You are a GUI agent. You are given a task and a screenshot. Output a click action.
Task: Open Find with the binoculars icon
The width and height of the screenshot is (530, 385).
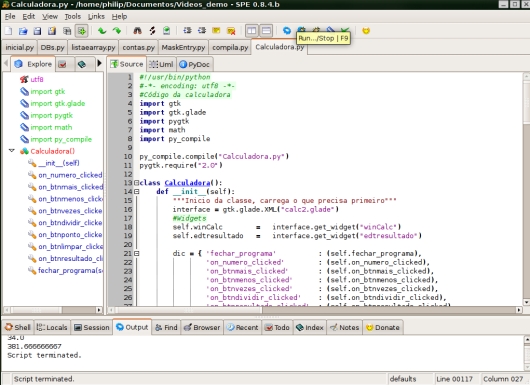pos(137,31)
